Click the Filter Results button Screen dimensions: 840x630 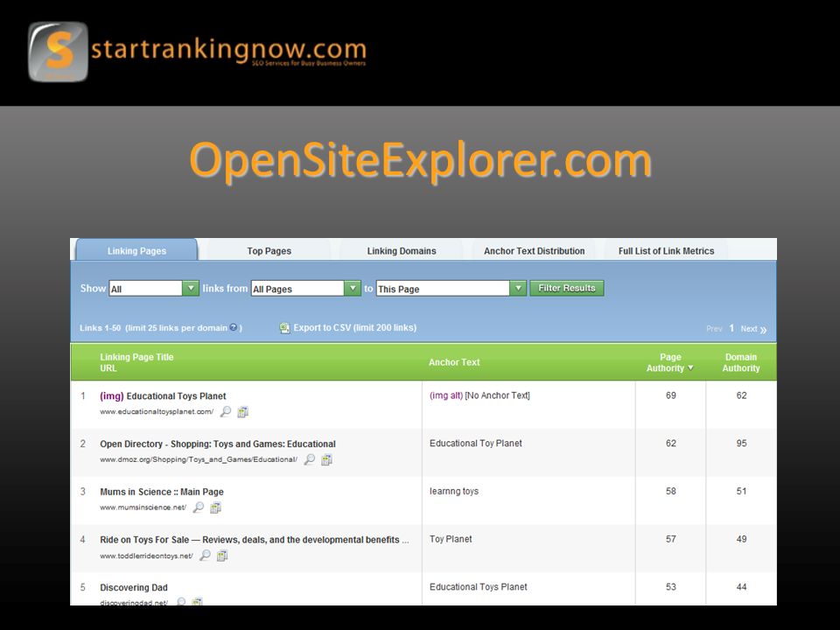(567, 288)
